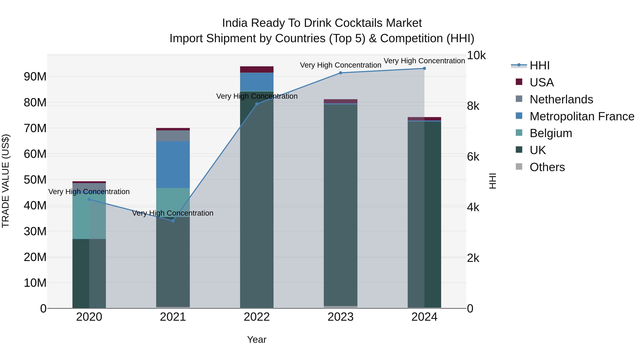Click the 10M y-axis tick label
The height and width of the screenshot is (362, 644).
pyautogui.click(x=35, y=283)
